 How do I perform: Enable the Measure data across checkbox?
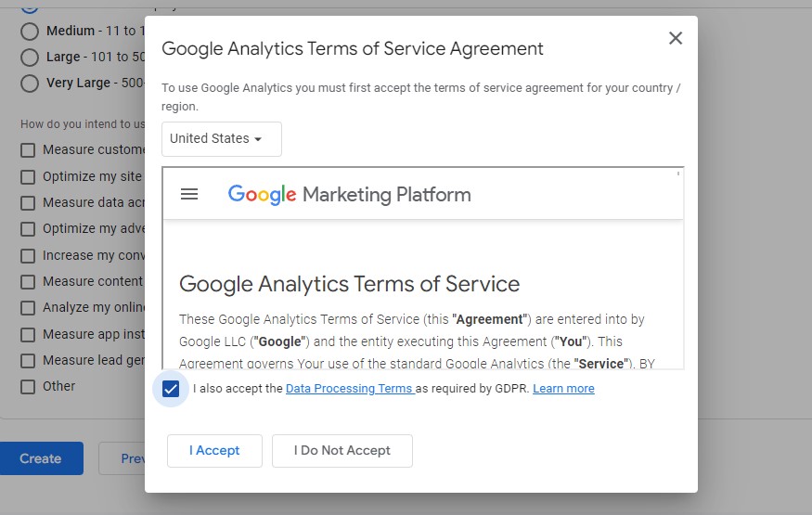pos(28,203)
